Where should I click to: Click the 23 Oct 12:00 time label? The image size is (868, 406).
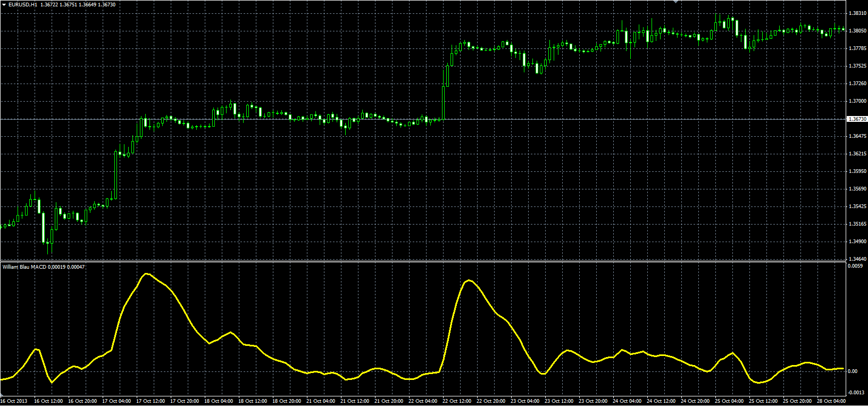point(559,401)
